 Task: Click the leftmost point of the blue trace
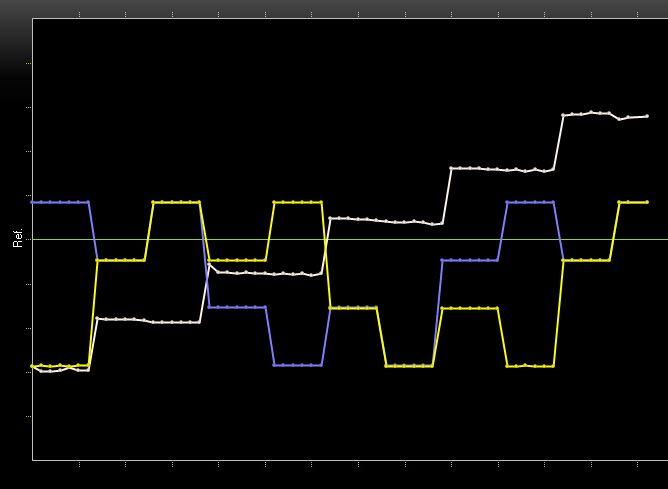tap(32, 202)
